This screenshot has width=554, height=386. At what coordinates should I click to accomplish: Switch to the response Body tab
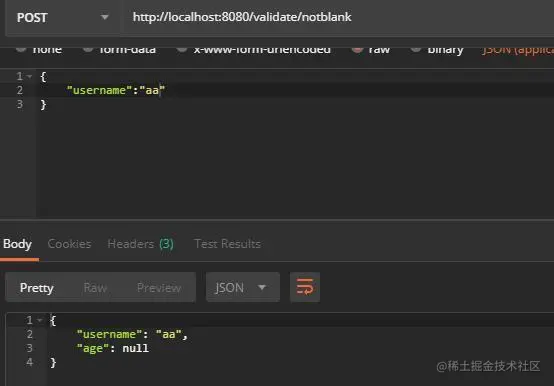(x=17, y=244)
